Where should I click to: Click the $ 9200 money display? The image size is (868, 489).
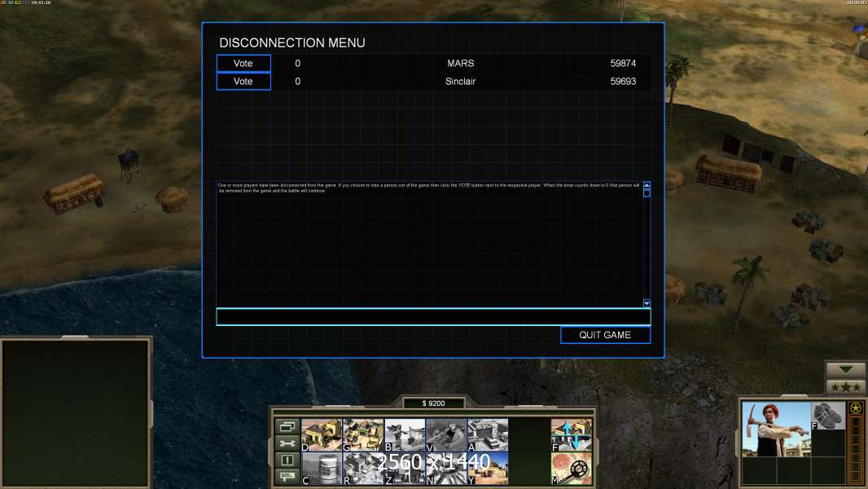(433, 403)
